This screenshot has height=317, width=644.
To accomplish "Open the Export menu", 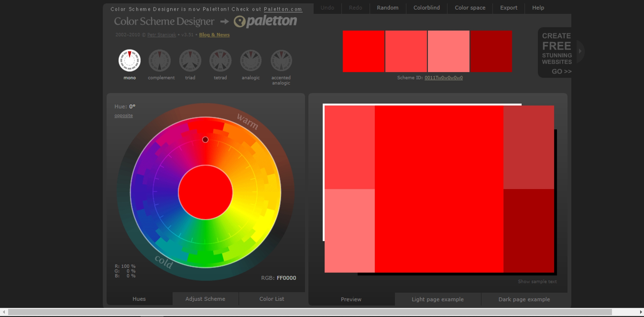I will [508, 8].
